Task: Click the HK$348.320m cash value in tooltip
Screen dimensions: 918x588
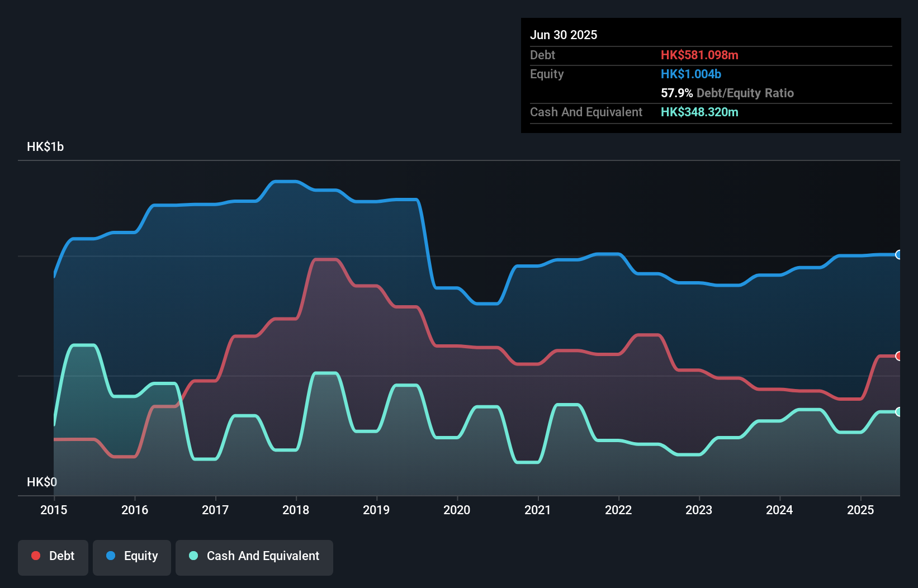Action: click(699, 112)
